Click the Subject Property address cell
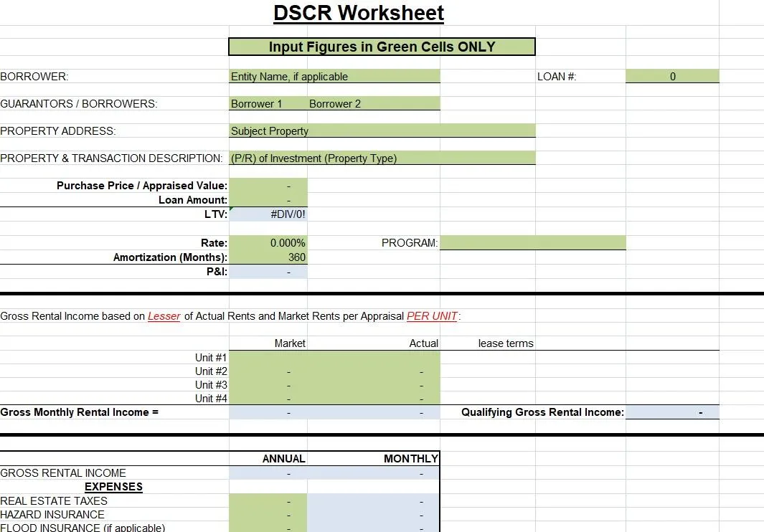Viewport: 764px width, 532px height. [x=382, y=131]
